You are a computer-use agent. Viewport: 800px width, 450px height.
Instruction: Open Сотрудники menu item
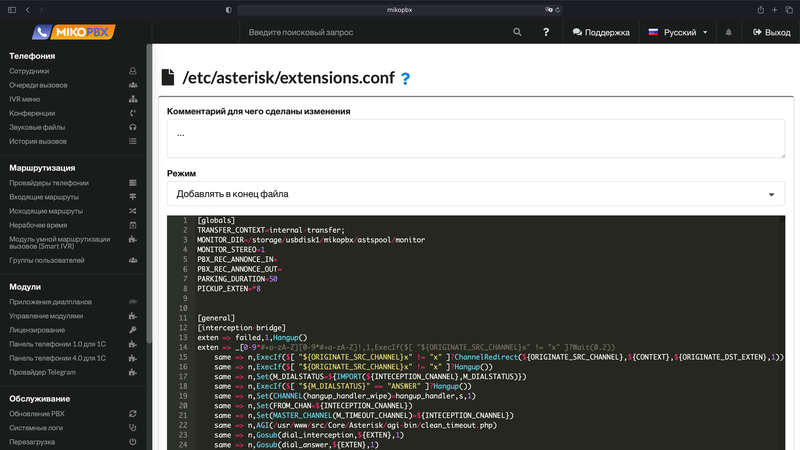pyautogui.click(x=29, y=71)
